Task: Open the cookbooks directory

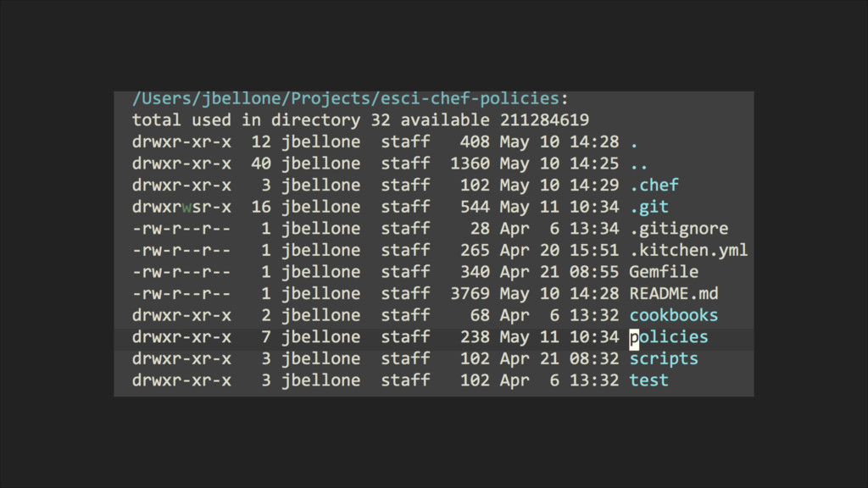Action: click(674, 315)
